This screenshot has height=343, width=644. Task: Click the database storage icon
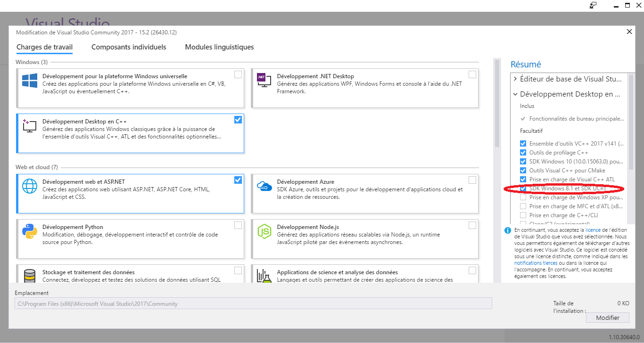coord(29,276)
